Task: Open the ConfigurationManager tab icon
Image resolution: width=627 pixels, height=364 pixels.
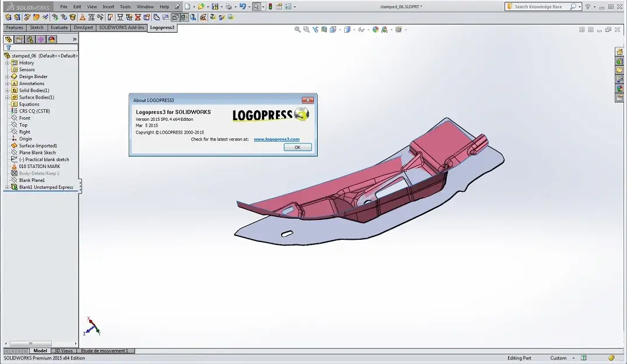Action: coord(30,39)
